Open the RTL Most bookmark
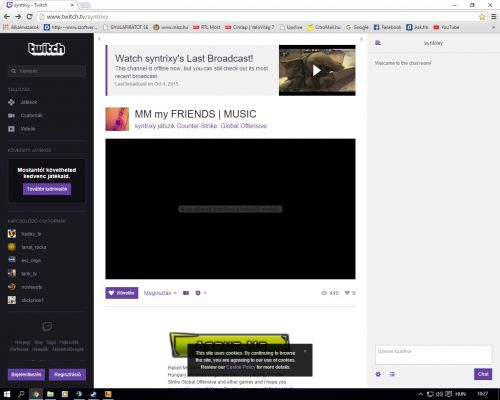500x400 pixels. point(207,27)
